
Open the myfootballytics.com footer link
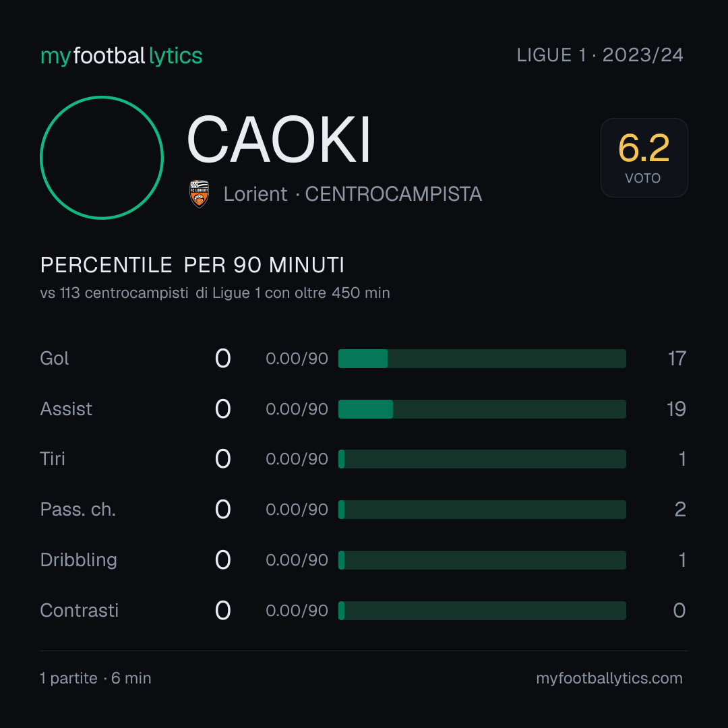(609, 678)
